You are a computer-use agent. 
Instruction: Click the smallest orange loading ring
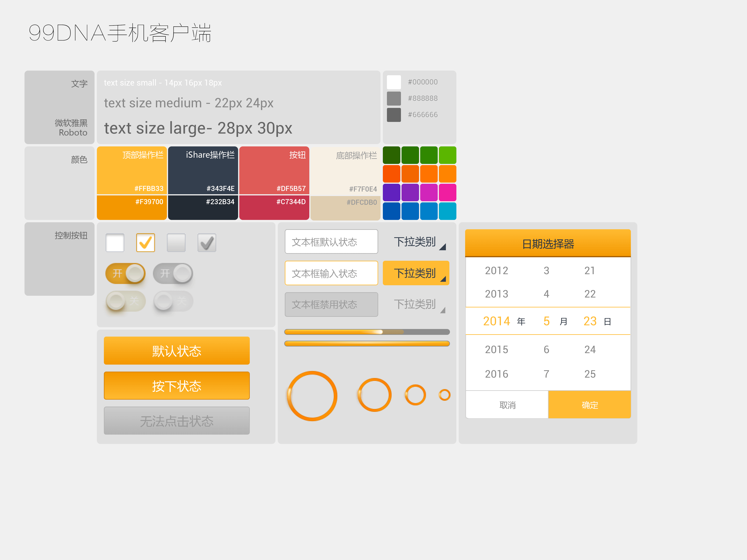(x=445, y=395)
